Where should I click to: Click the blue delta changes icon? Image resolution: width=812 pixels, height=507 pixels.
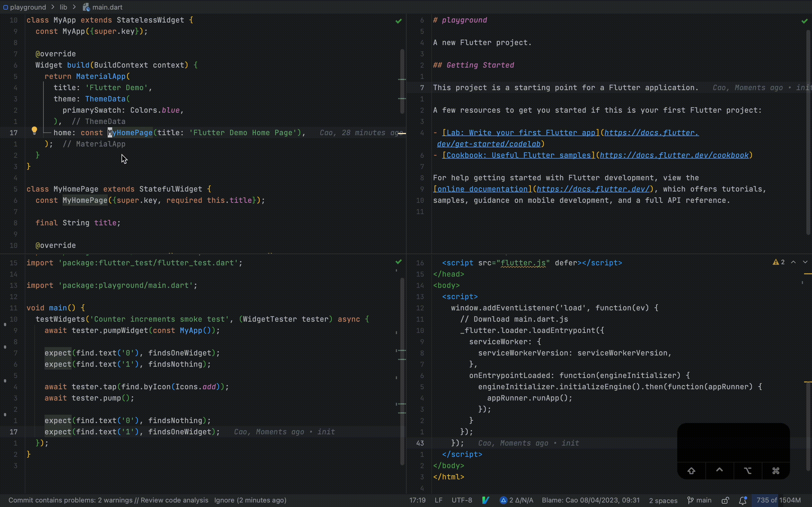(503, 500)
